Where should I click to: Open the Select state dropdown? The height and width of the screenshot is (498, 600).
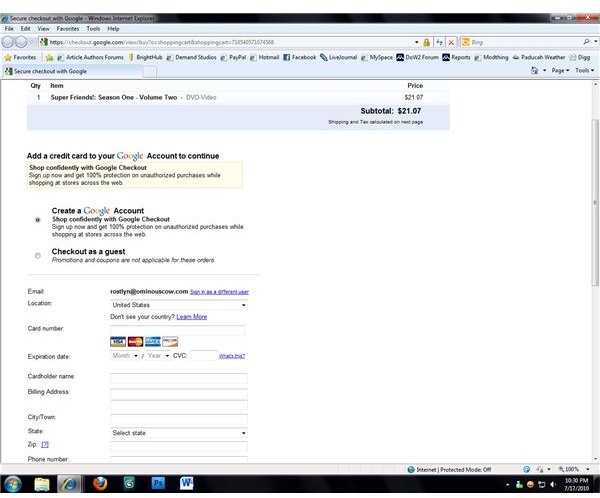179,433
